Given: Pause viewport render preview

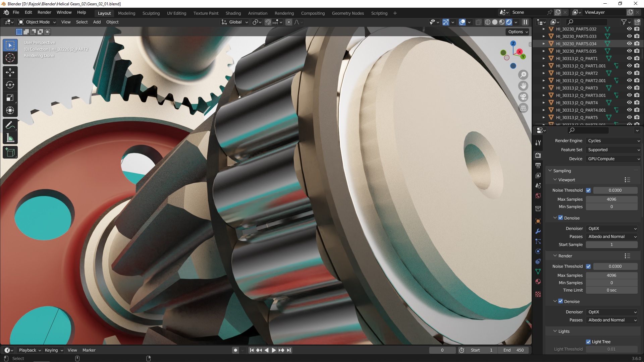Looking at the screenshot, I should pos(525,22).
